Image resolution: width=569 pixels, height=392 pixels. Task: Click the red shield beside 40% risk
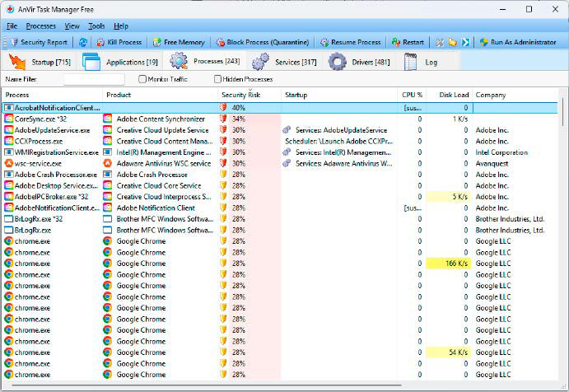(223, 108)
